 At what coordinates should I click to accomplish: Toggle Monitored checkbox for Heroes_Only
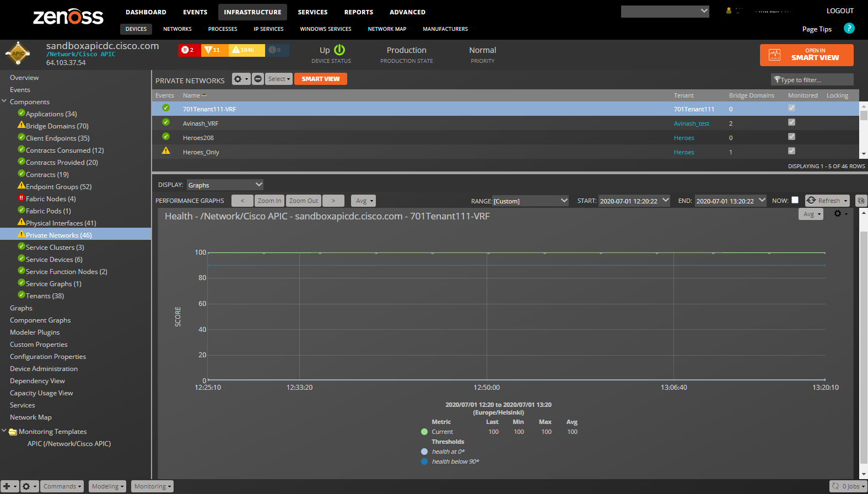pyautogui.click(x=791, y=151)
